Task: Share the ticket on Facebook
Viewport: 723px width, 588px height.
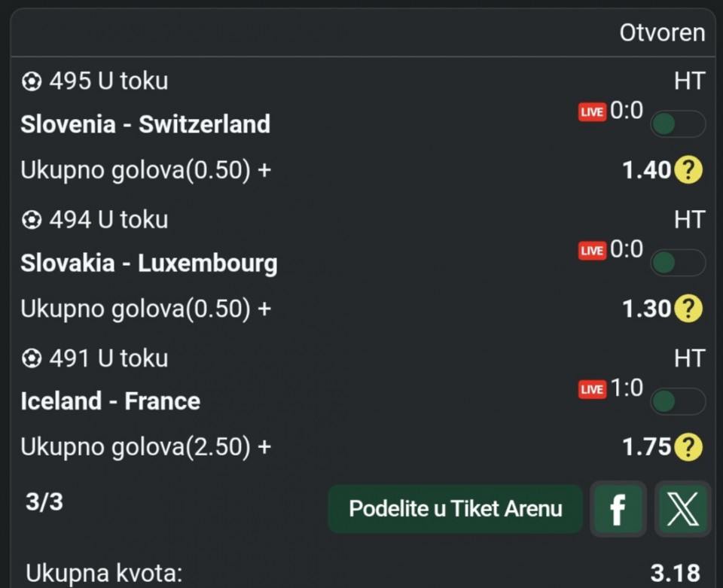Action: 618,509
